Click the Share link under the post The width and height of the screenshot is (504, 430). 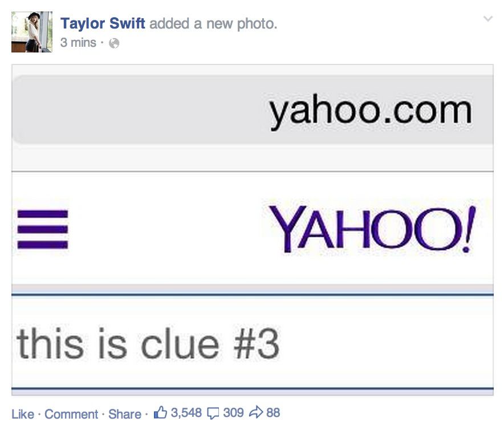click(x=125, y=414)
